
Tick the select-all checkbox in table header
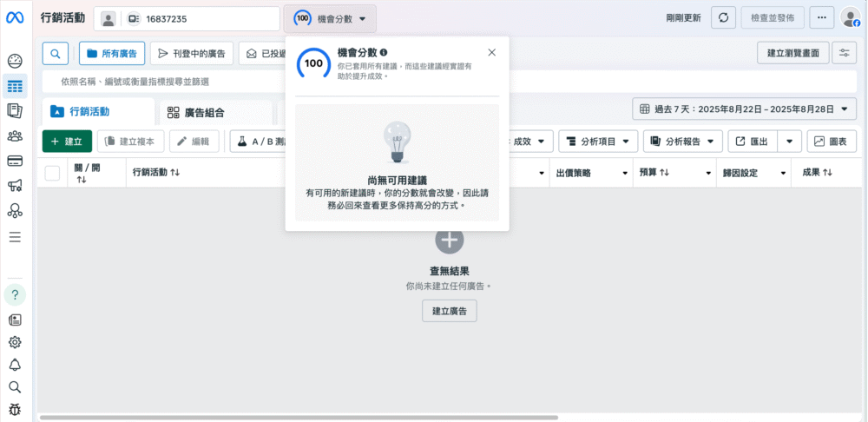pos(53,173)
